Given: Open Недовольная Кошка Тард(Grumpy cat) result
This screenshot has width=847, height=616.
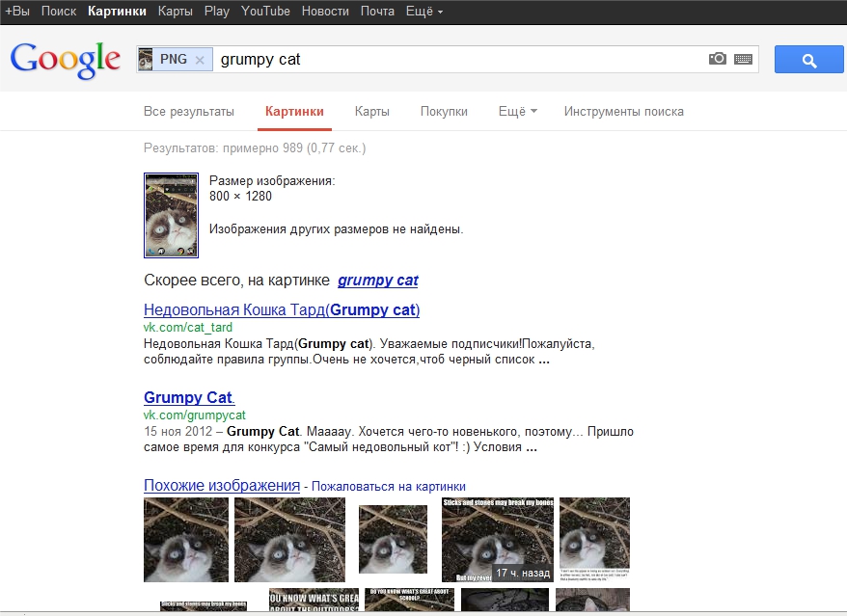Looking at the screenshot, I should pos(282,309).
